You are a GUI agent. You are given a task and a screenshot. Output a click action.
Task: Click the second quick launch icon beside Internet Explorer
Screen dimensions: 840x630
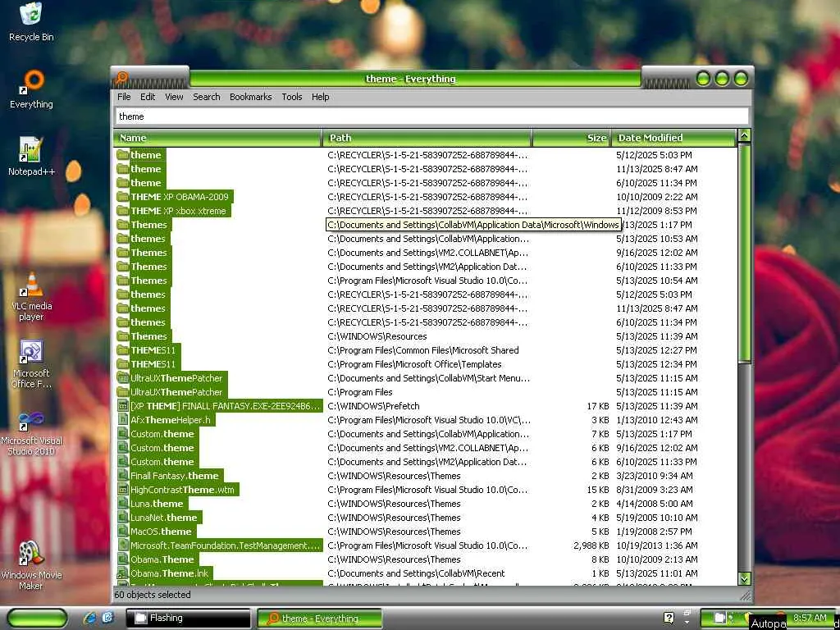click(107, 618)
